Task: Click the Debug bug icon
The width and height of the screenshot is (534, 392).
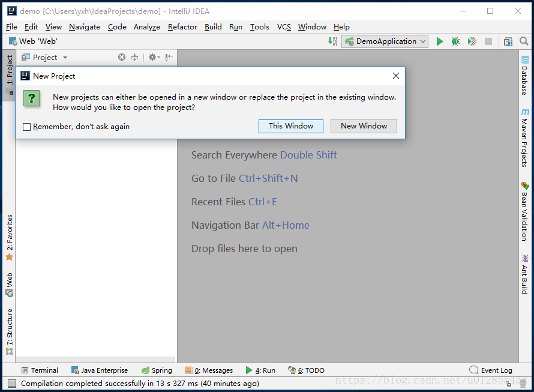Action: coord(455,41)
